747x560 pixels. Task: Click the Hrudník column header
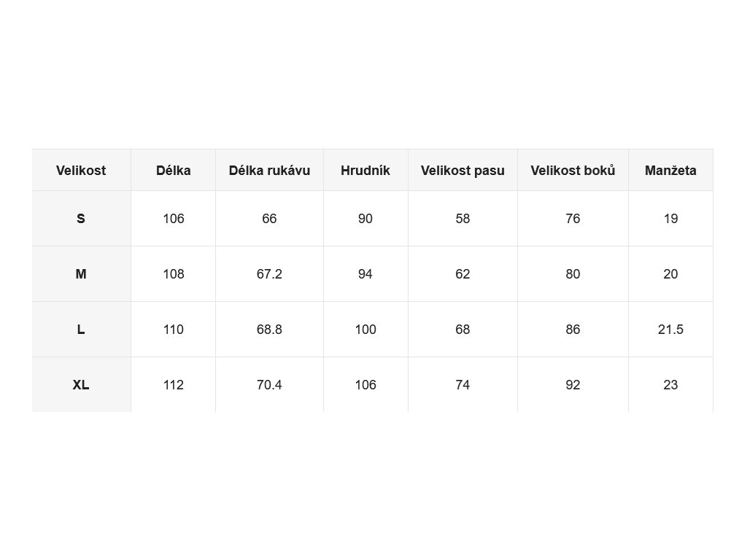365,170
